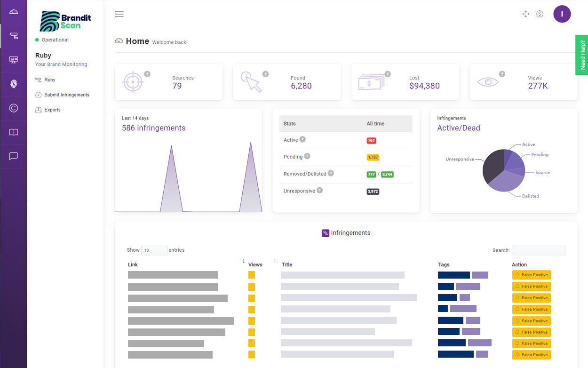Click the green Removed badge 777

[371, 174]
